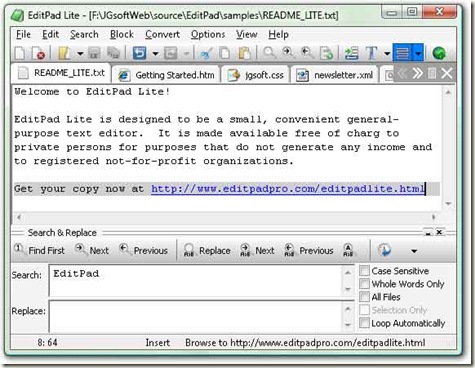Open the Block menu
The width and height of the screenshot is (475, 368).
(122, 34)
